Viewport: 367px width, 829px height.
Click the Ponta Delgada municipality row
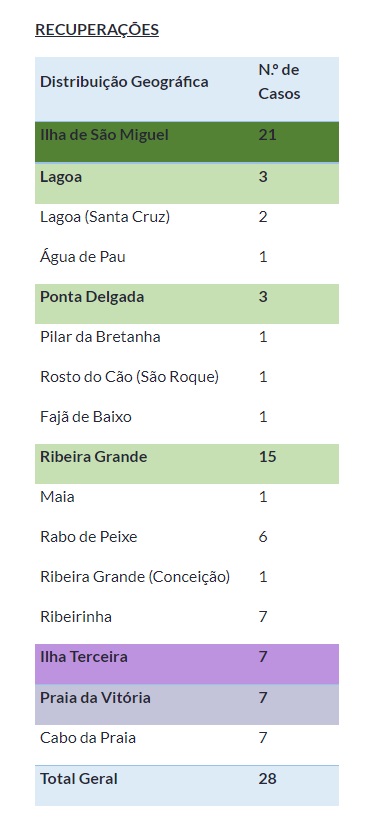click(x=187, y=303)
